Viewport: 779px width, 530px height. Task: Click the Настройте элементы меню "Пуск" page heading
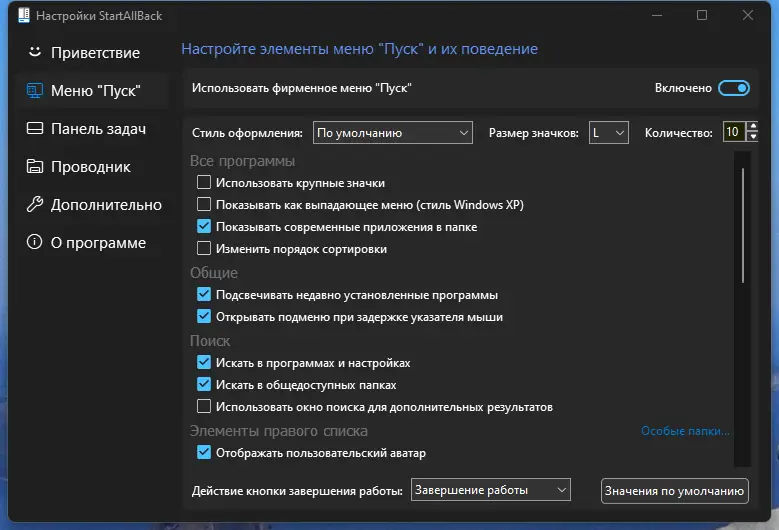click(x=359, y=49)
